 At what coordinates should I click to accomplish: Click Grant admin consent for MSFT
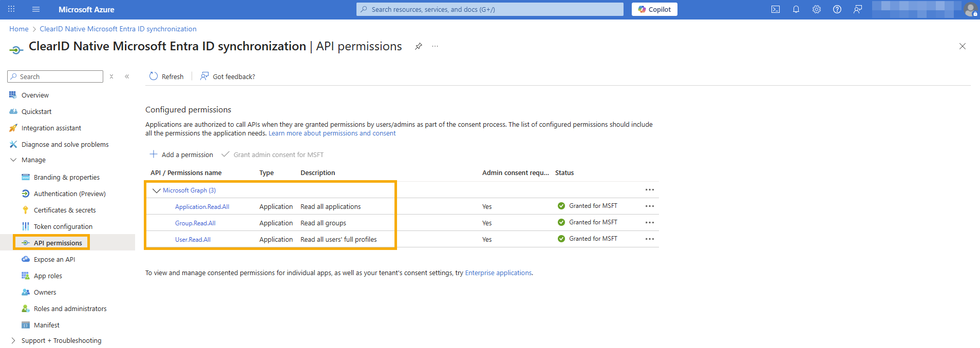point(272,154)
